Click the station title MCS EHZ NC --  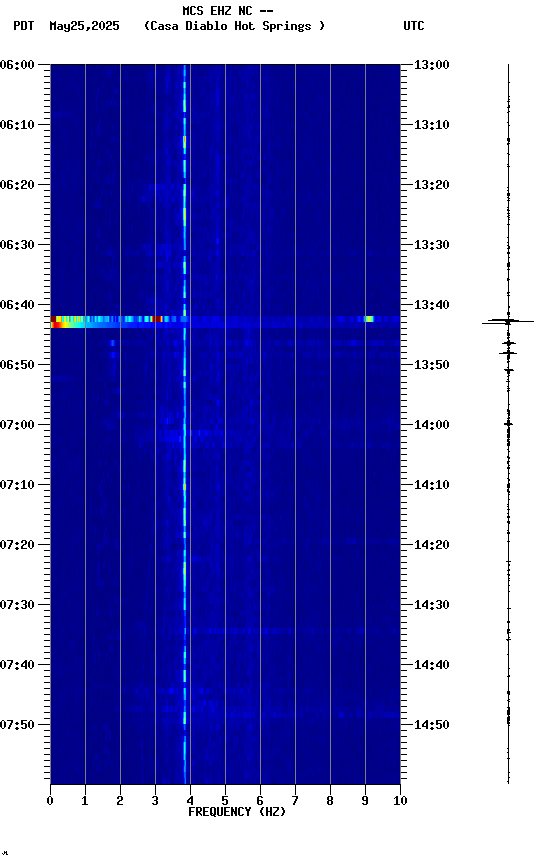pos(228,11)
